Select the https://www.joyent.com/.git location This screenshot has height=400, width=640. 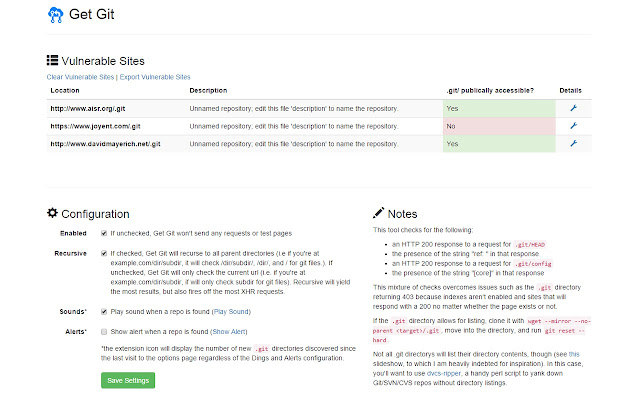click(x=95, y=127)
